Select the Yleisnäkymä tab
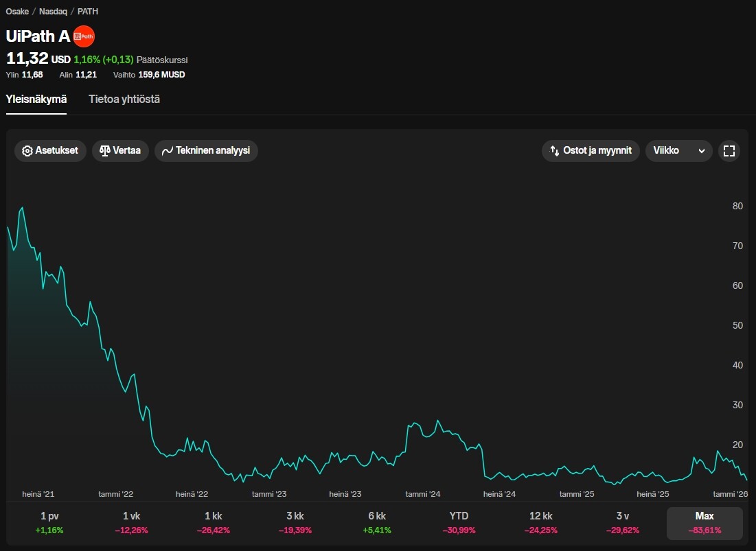Viewport: 756px width, 551px height. pyautogui.click(x=36, y=99)
